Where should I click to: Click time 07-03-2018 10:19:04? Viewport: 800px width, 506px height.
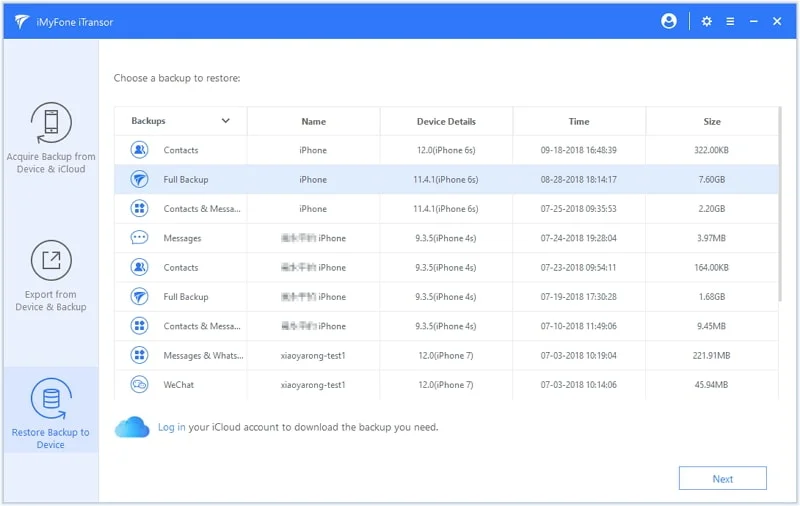(579, 356)
